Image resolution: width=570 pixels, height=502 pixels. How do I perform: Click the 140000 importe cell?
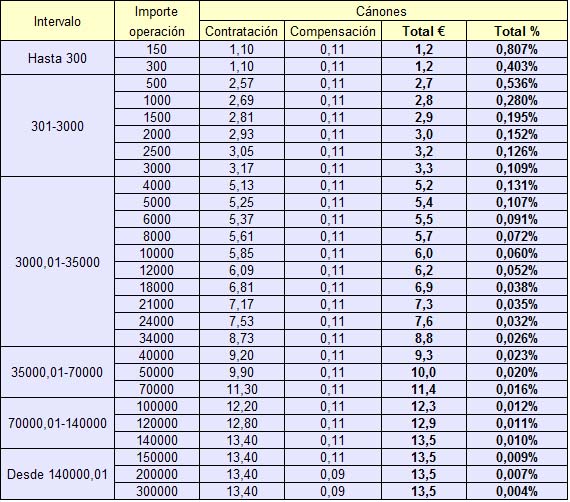[x=157, y=440]
